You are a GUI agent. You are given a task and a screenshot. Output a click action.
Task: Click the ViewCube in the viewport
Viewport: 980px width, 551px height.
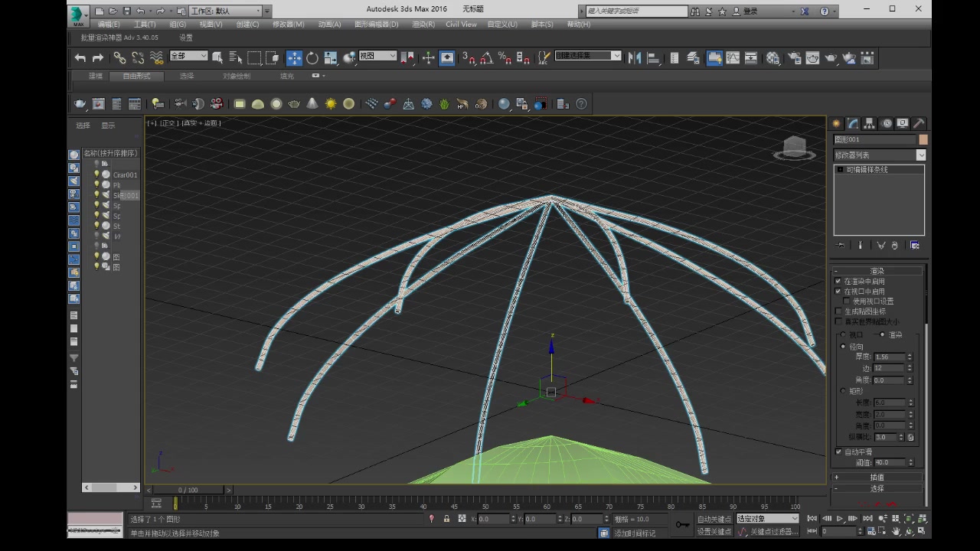795,148
